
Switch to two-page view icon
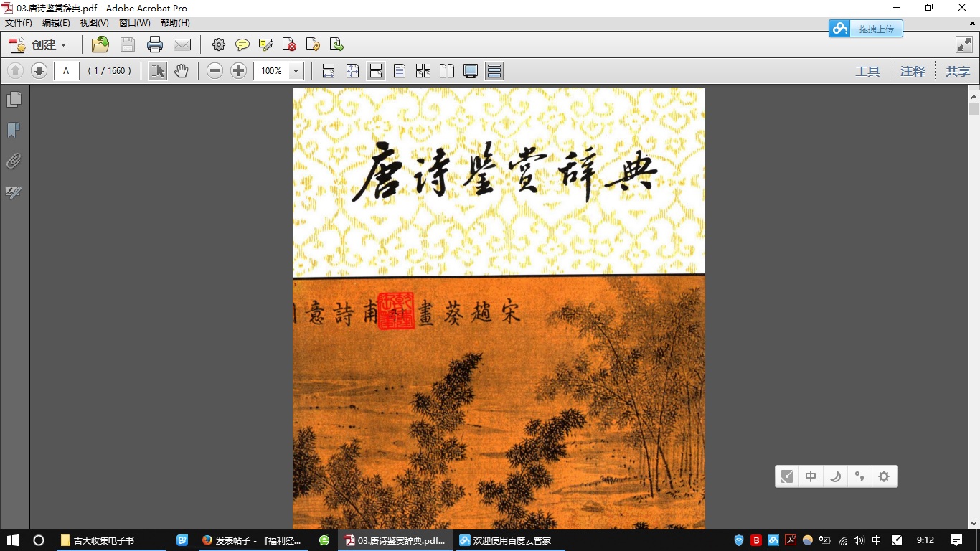447,71
